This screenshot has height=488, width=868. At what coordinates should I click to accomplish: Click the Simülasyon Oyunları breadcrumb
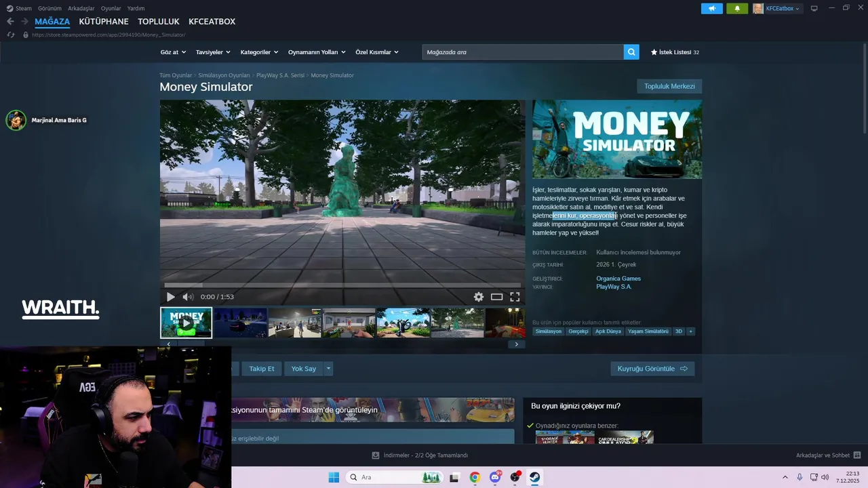(224, 75)
